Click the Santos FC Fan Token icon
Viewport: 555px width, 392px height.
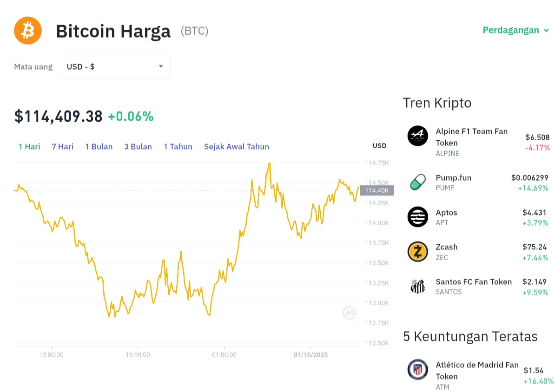pos(417,286)
